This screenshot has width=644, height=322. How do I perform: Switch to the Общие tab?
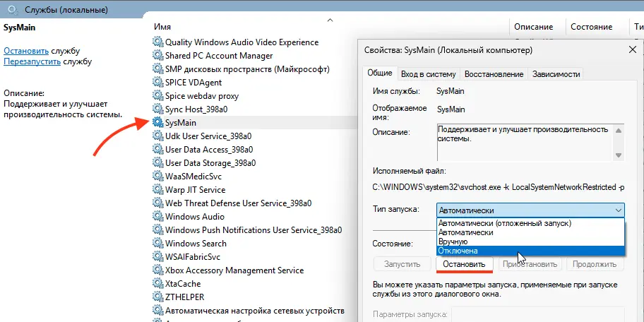point(379,73)
